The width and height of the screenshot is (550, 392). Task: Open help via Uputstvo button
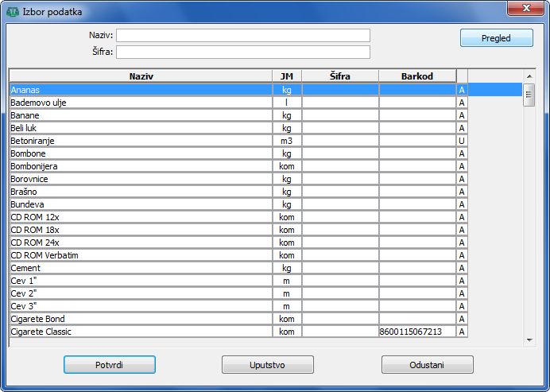268,364
